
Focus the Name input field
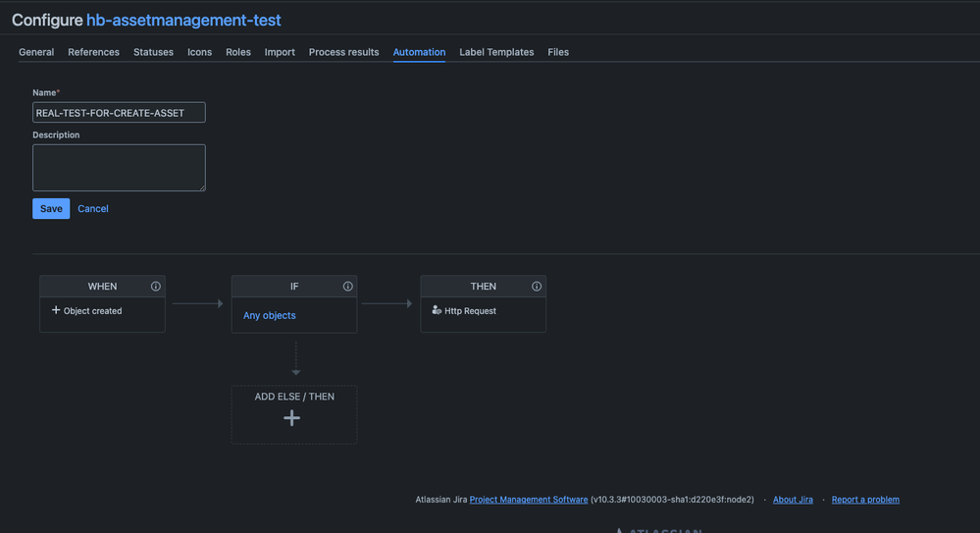click(119, 113)
